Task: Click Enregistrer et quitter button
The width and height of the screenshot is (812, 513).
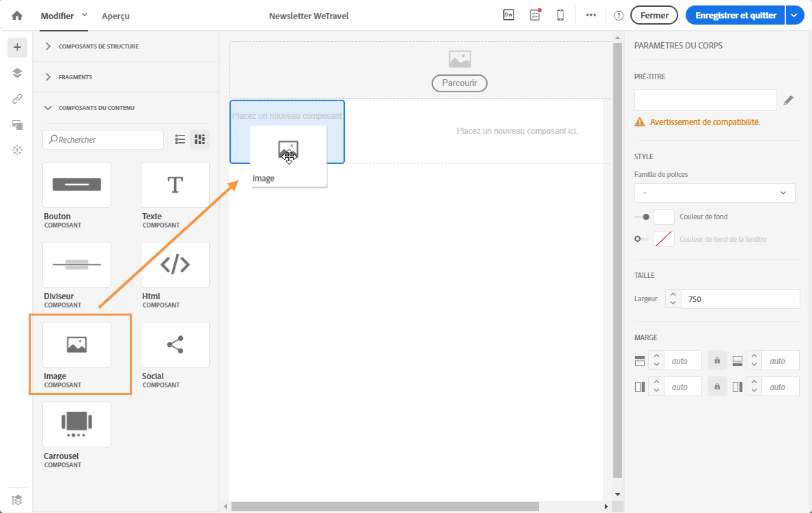Action: [736, 16]
